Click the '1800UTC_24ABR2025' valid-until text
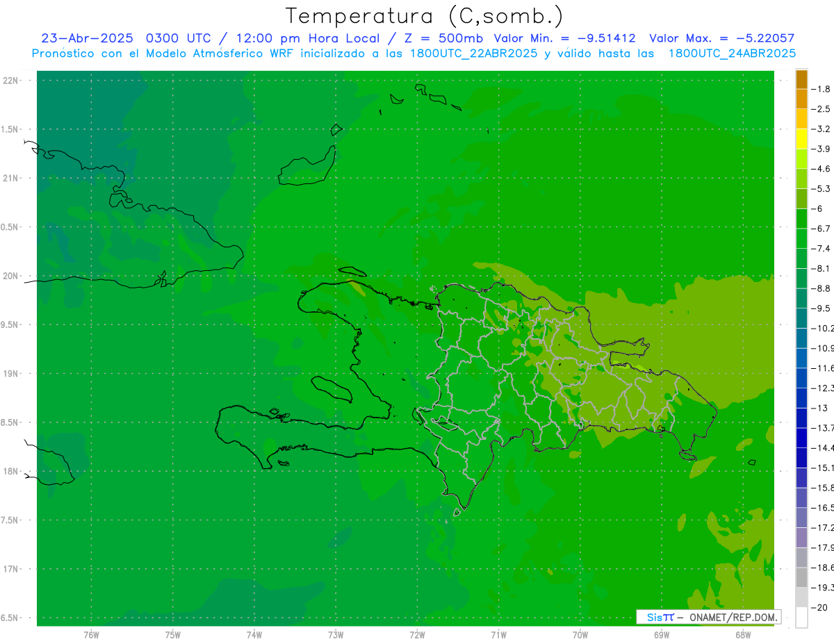Image resolution: width=834 pixels, height=644 pixels. 732,53
